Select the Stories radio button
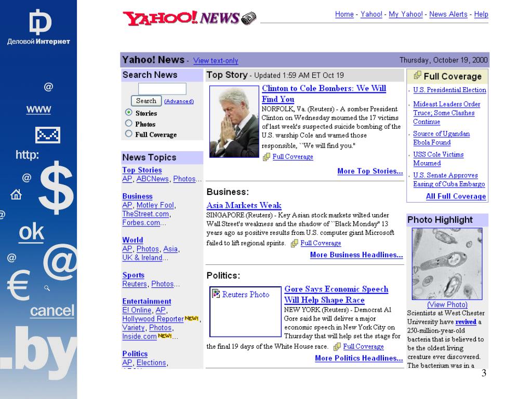 [129, 112]
